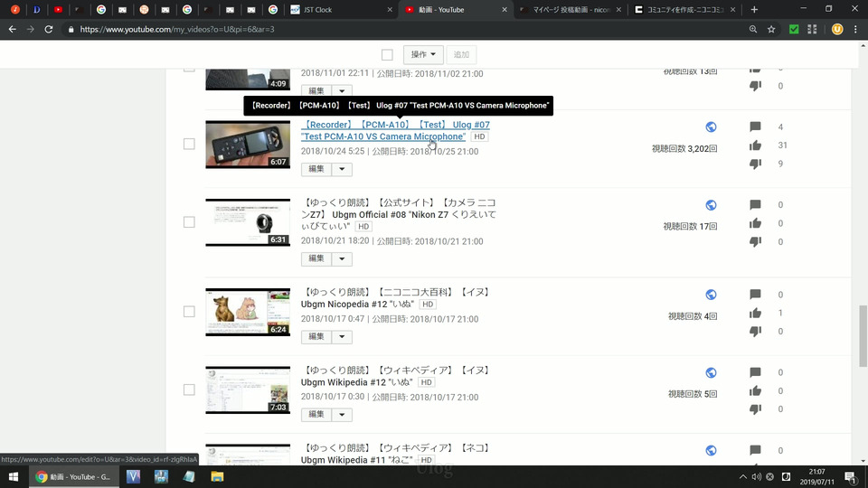This screenshot has width=868, height=488.
Task: Click globe icon for Nikon Z7 video
Action: 711,205
